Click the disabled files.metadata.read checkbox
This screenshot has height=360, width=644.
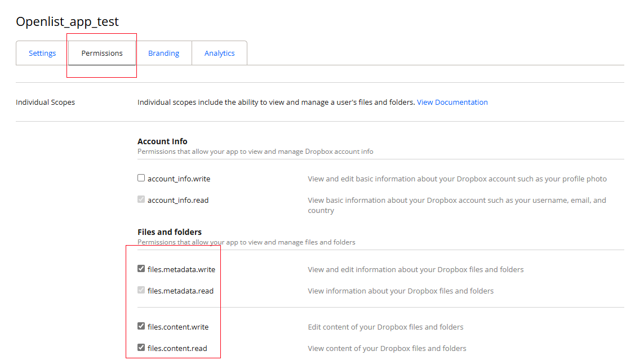141,290
